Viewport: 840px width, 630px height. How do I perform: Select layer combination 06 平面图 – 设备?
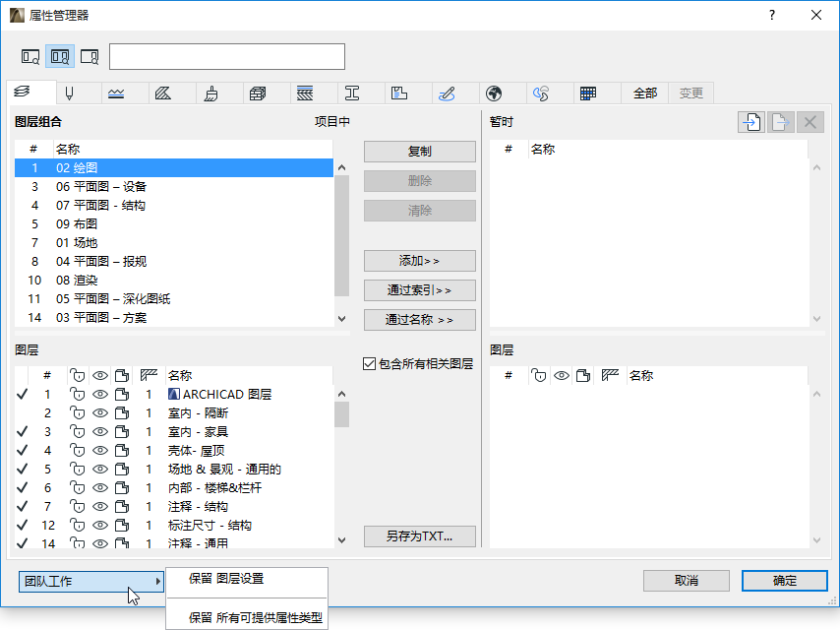tap(174, 187)
